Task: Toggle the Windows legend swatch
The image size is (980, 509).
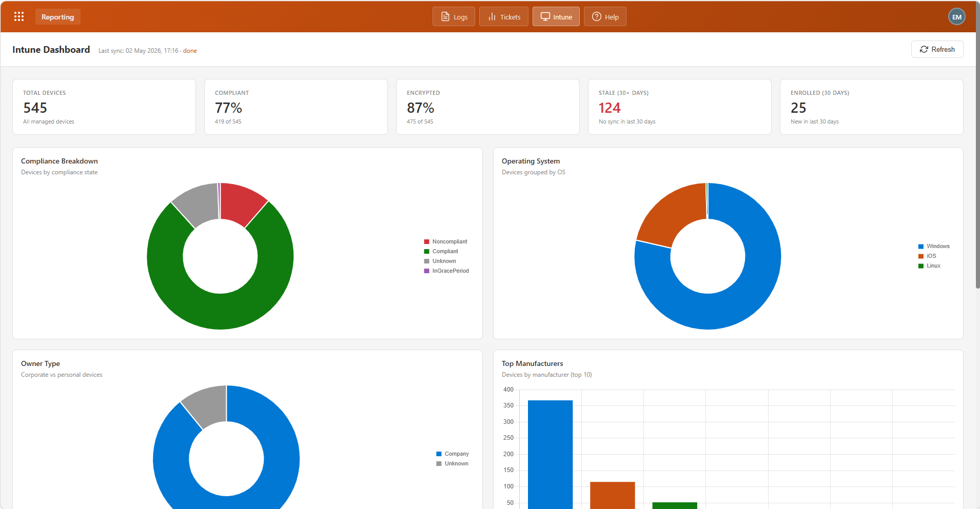Action: click(x=921, y=247)
